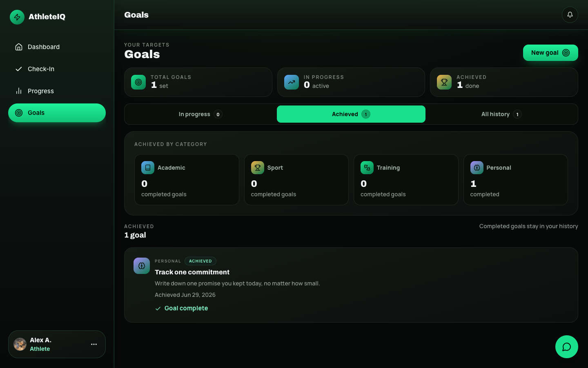Click 'Achieved Jun 29, 2026' date text
This screenshot has height=368, width=588.
point(185,295)
